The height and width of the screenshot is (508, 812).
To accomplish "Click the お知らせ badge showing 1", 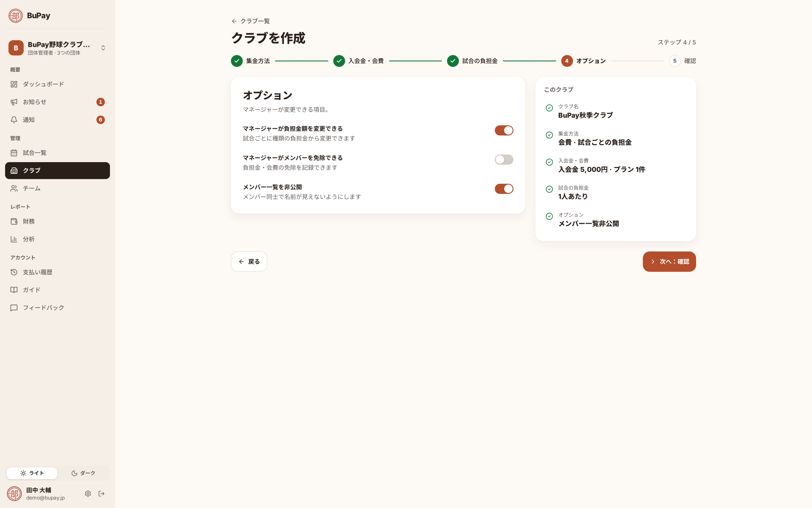I will [101, 102].
